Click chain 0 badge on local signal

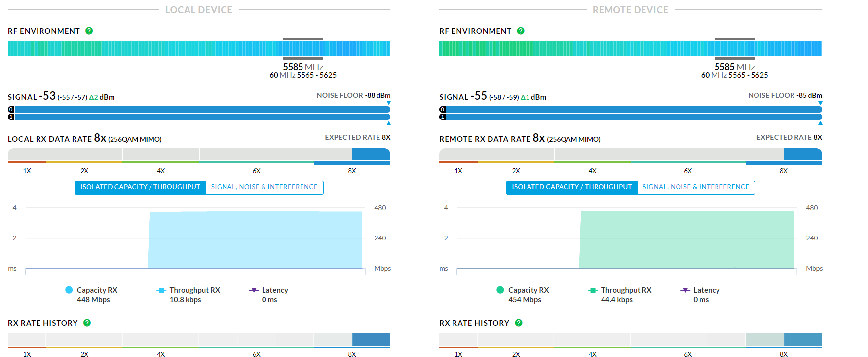[x=11, y=109]
